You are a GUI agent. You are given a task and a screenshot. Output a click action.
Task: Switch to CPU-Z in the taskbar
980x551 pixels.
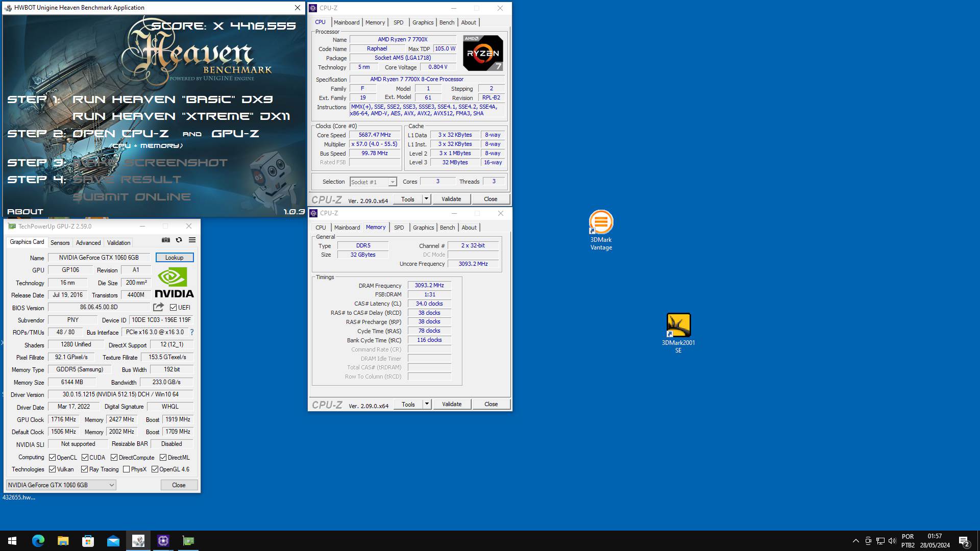click(x=163, y=541)
